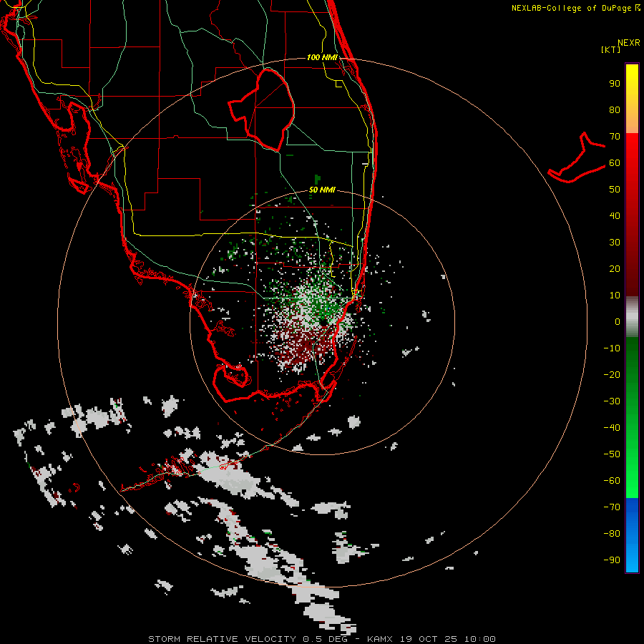Click the 10:00 time in footer

(480, 639)
